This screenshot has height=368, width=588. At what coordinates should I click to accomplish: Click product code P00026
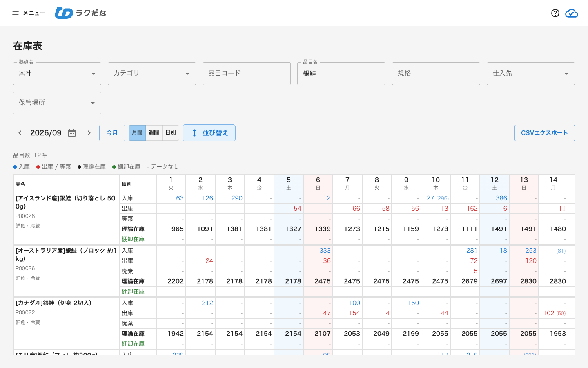click(x=25, y=268)
